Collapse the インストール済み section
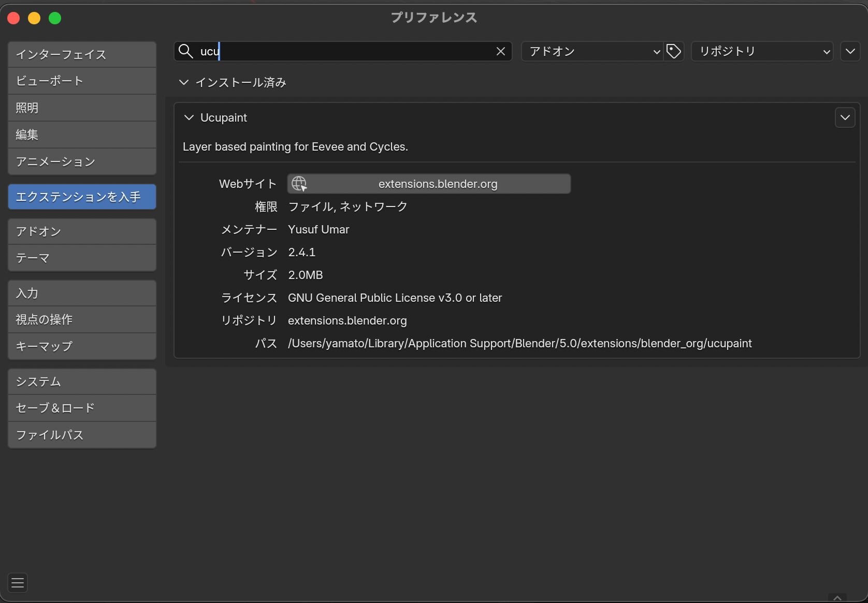Viewport: 868px width, 603px height. point(184,82)
